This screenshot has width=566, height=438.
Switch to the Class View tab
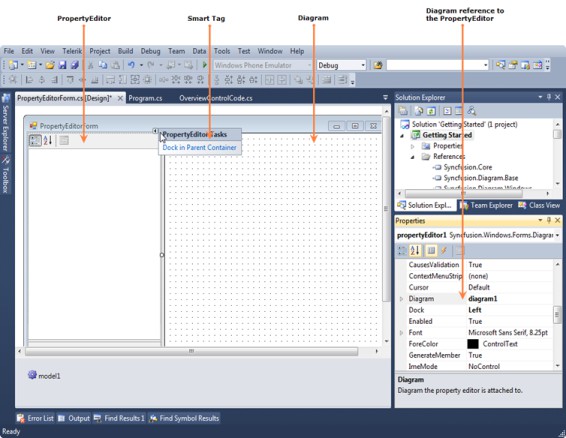click(x=539, y=205)
